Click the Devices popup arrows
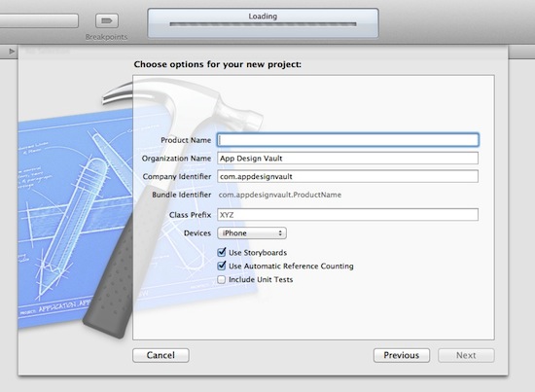The image size is (535, 392). 280,233
